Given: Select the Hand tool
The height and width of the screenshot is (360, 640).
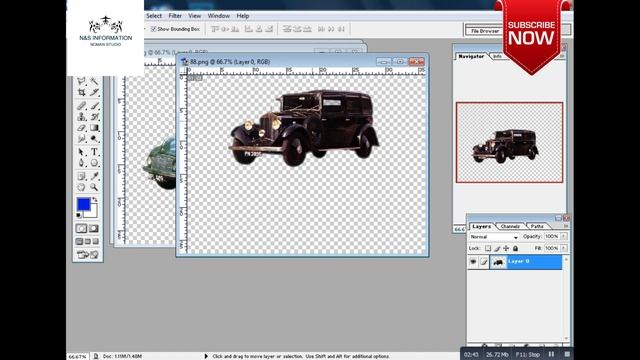Looking at the screenshot, I should 81,187.
